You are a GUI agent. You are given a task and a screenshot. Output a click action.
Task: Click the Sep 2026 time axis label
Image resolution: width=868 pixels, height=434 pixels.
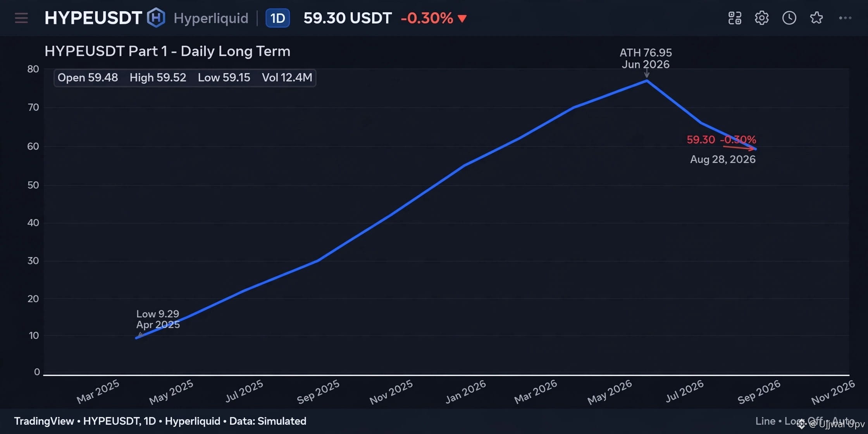pos(759,392)
